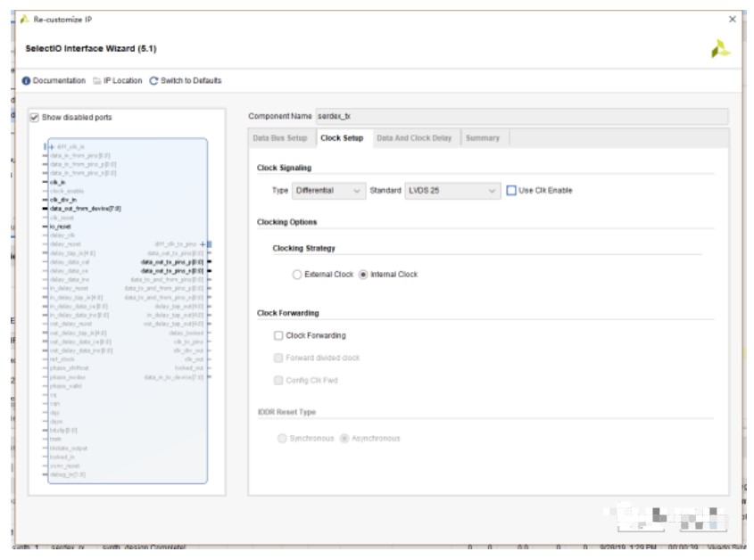
Task: Click the IP symbol block diagram
Action: (128, 311)
